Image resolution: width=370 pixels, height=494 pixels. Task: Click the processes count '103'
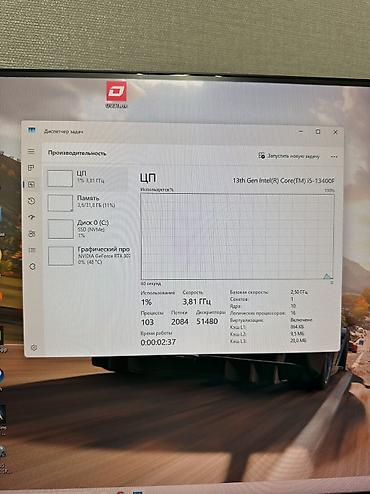click(147, 322)
